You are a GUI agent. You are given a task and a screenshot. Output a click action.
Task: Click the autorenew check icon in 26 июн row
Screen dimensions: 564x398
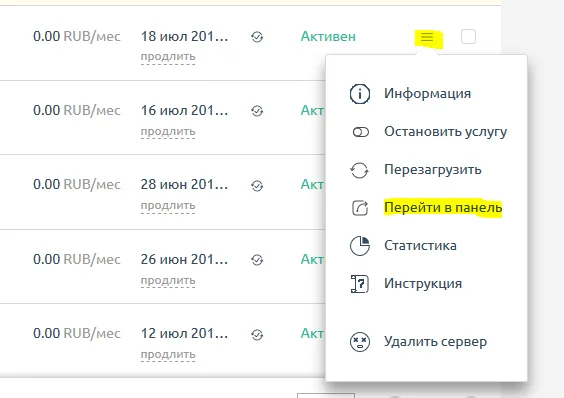point(257,260)
